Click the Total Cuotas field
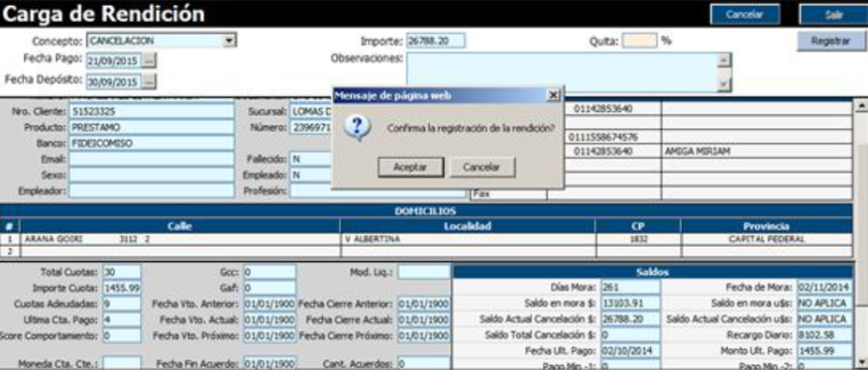868x370 pixels. (x=121, y=272)
